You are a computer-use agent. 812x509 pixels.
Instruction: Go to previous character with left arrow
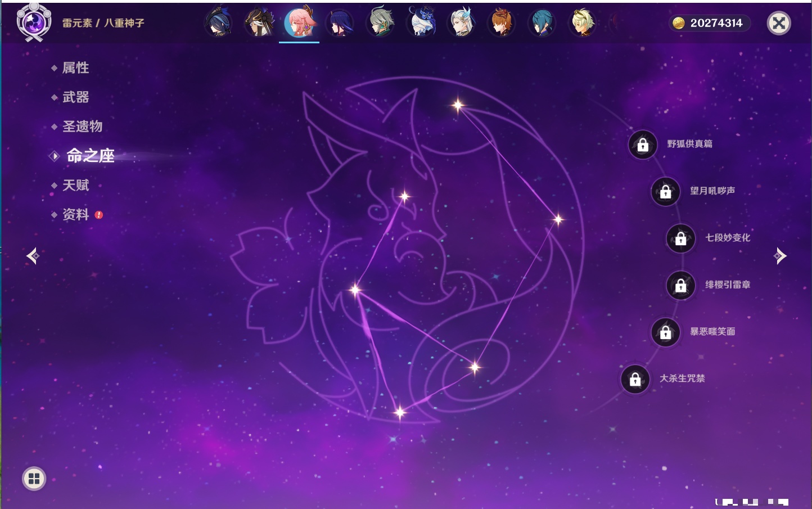33,256
